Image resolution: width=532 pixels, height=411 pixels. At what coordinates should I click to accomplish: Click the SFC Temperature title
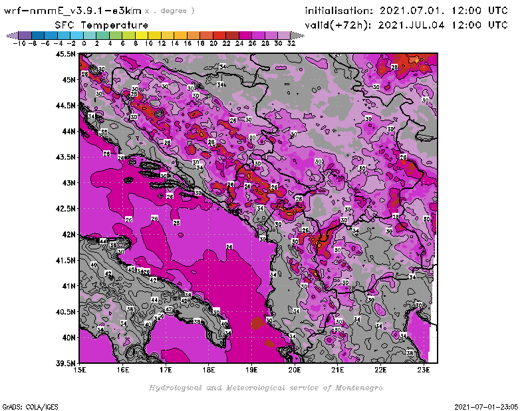[x=96, y=25]
